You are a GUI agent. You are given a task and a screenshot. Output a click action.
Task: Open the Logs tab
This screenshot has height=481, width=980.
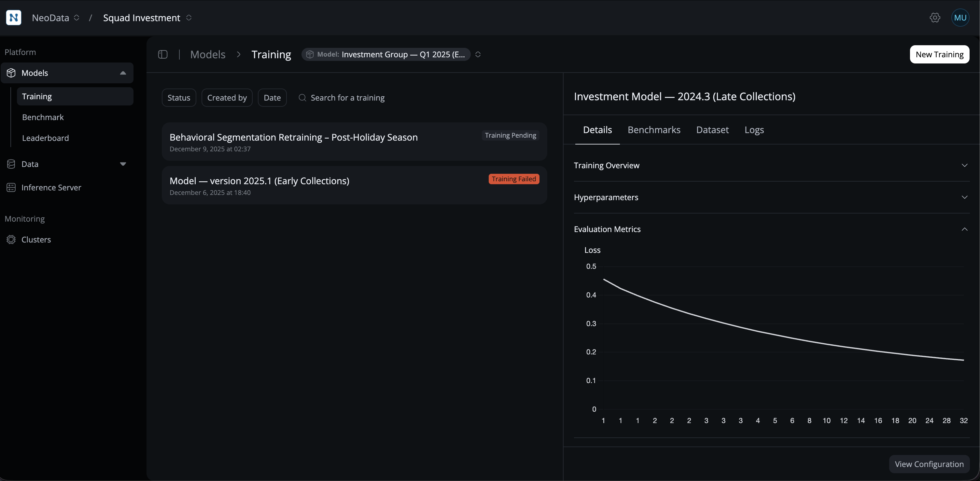click(x=754, y=130)
